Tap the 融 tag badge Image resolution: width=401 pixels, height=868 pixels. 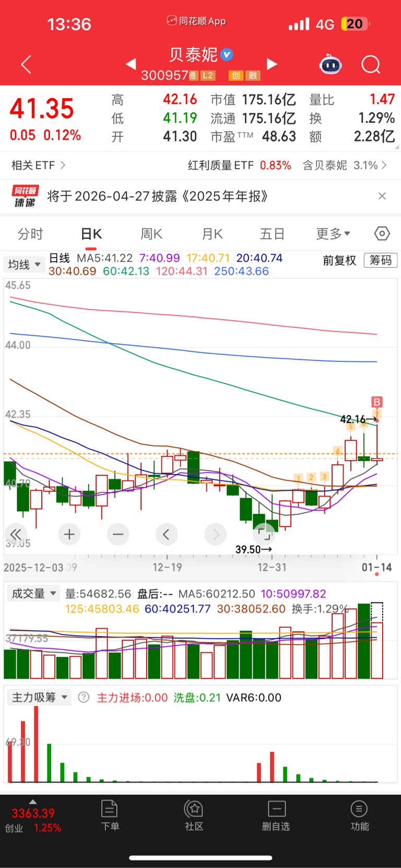click(x=253, y=75)
